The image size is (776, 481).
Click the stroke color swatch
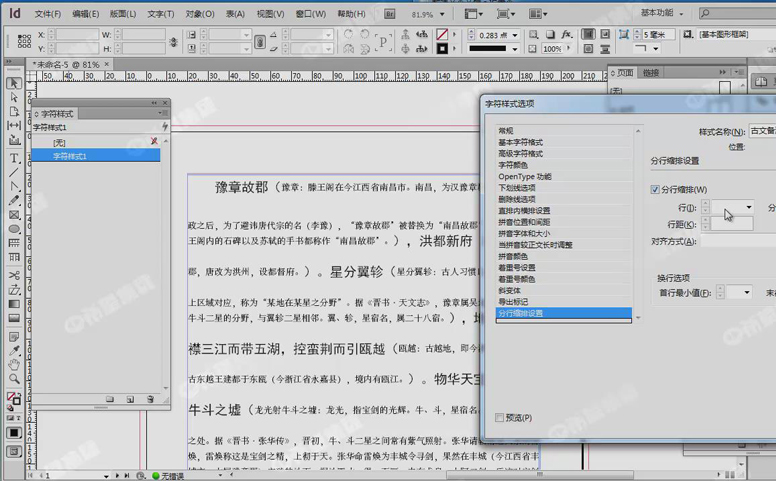(x=442, y=48)
